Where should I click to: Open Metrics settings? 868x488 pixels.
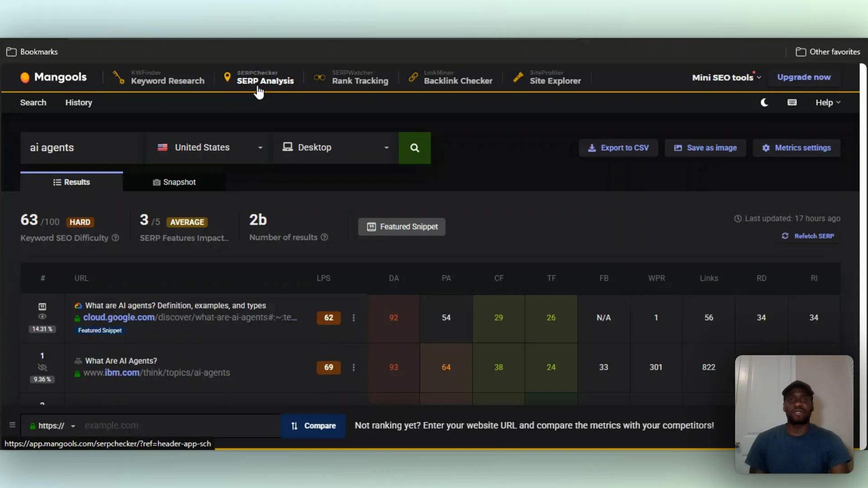[x=796, y=148]
